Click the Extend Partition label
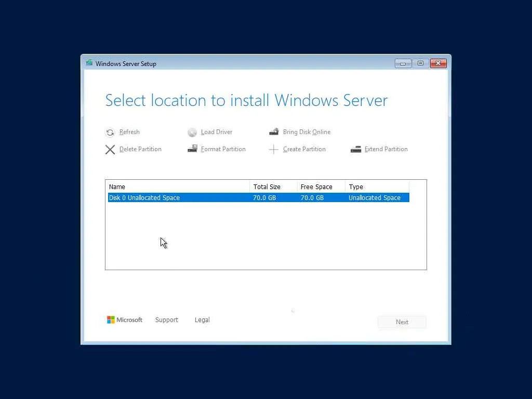The width and height of the screenshot is (532, 399). (x=386, y=149)
